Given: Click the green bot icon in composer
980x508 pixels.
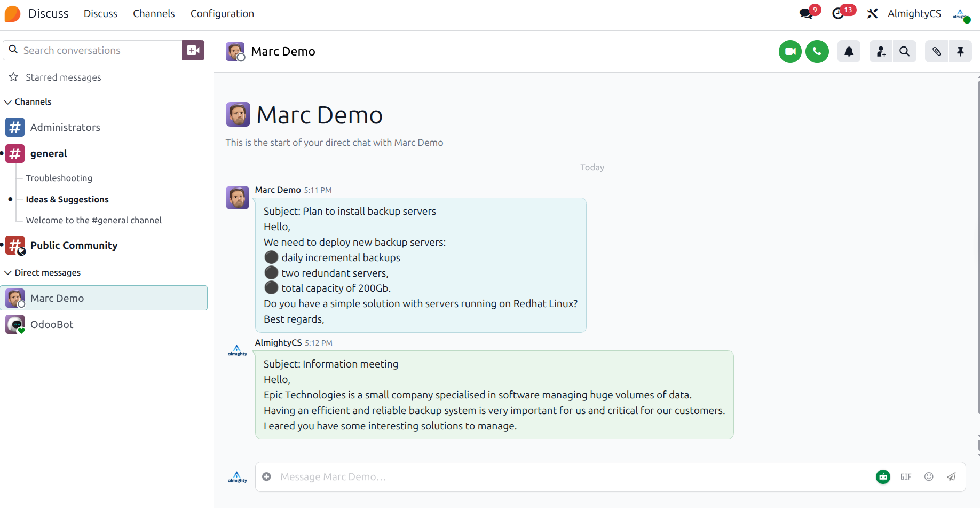Looking at the screenshot, I should click(883, 476).
